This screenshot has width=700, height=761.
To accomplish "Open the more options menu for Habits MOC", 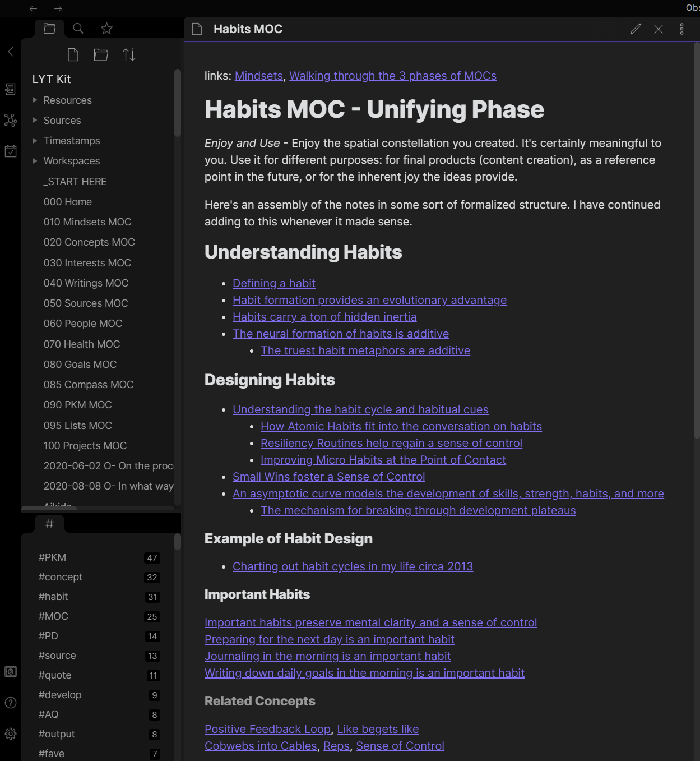I will (682, 29).
